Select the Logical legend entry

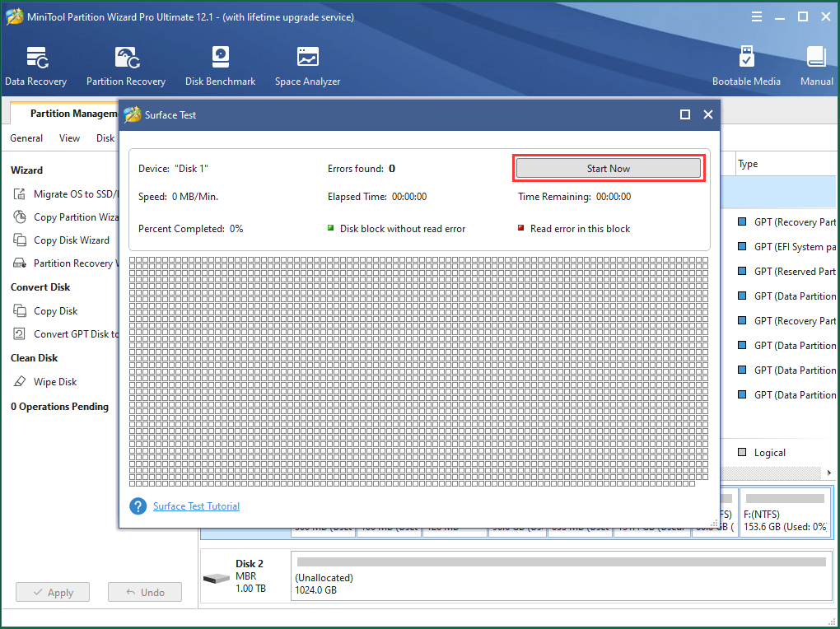(762, 453)
